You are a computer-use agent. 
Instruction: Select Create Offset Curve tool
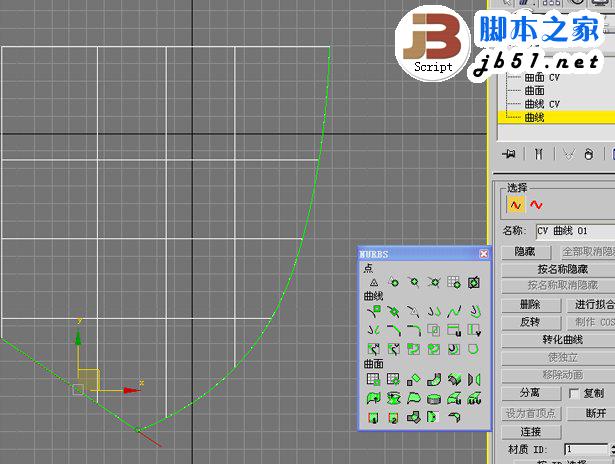[474, 312]
